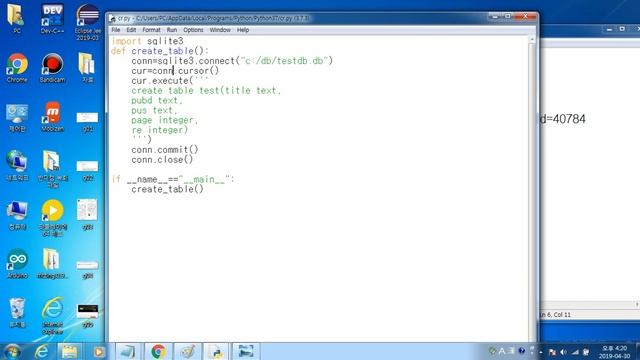
Task: Switch to the snipping tool taskbar button
Action: pos(246,351)
